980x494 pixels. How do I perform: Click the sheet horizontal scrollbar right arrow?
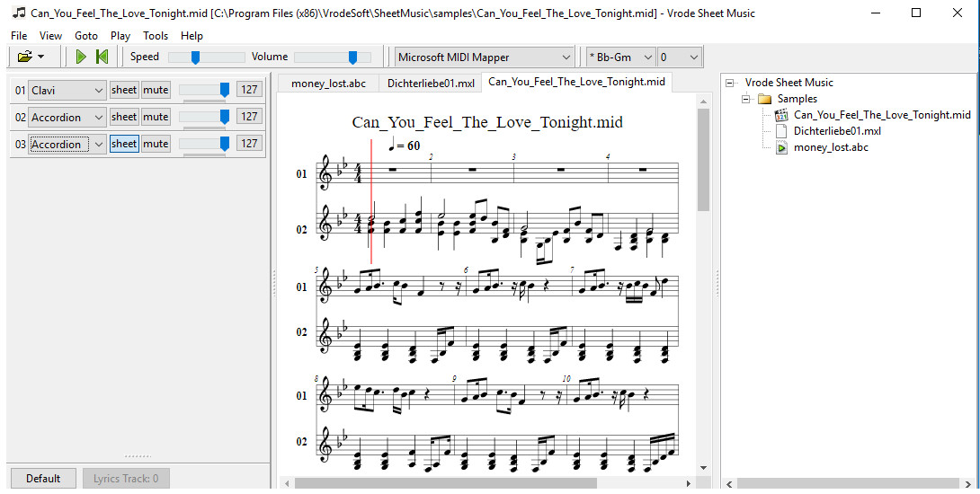tap(689, 483)
